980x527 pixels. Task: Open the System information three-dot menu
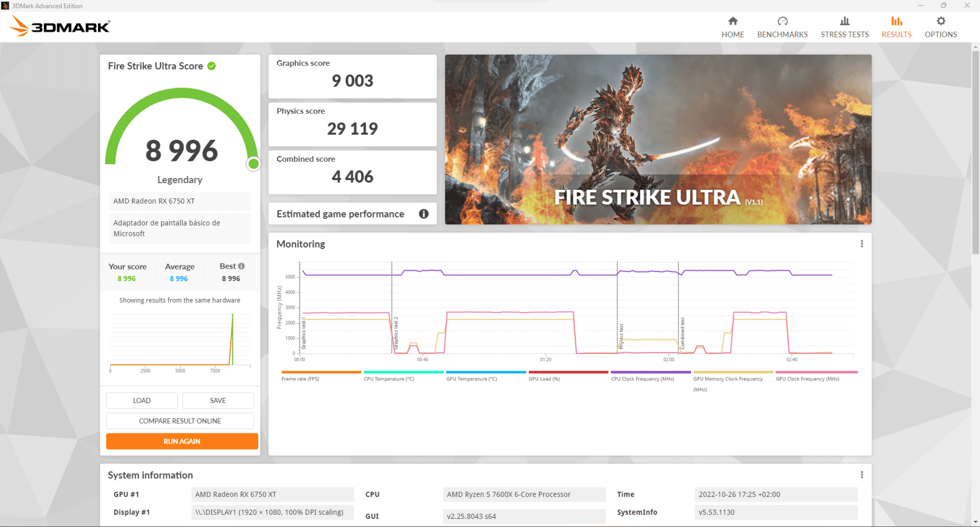point(862,475)
